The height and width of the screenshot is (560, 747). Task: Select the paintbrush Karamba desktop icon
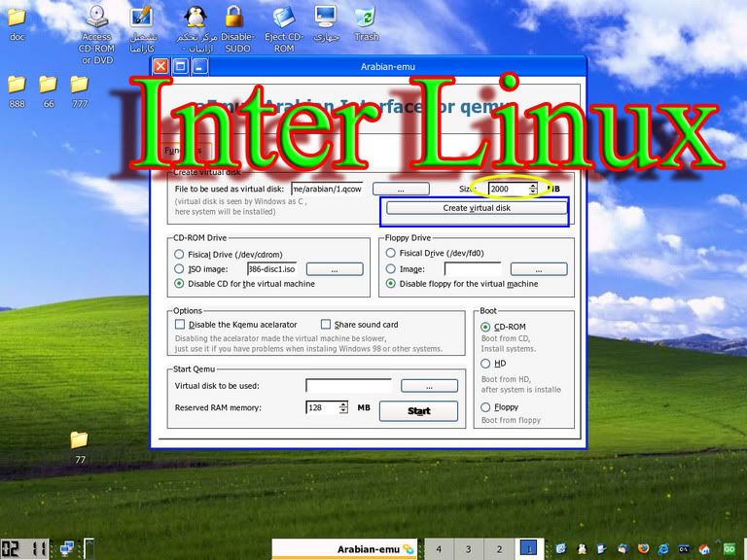pyautogui.click(x=141, y=28)
